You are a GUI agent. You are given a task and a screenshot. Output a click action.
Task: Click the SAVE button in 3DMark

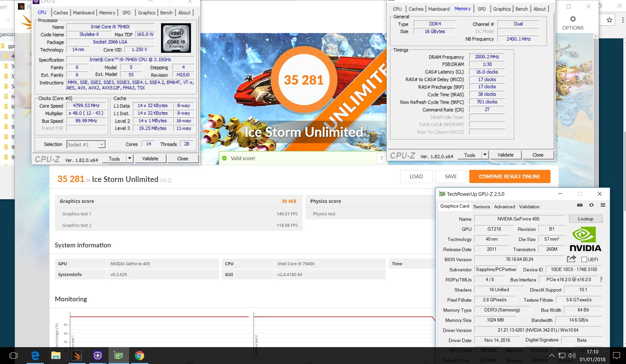coord(451,176)
